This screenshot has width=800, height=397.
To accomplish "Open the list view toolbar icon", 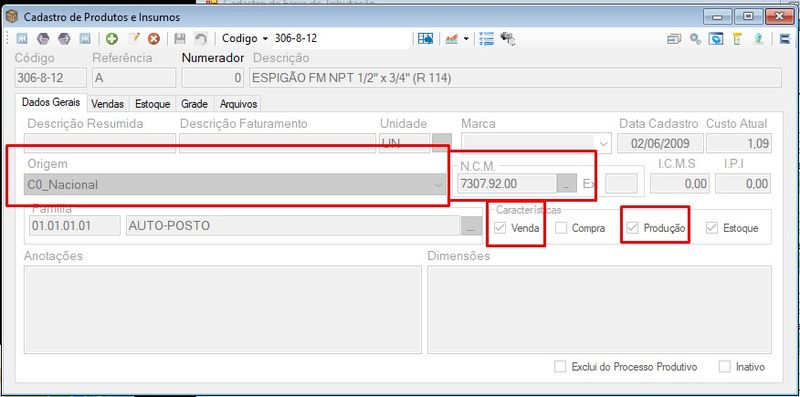I will [487, 39].
